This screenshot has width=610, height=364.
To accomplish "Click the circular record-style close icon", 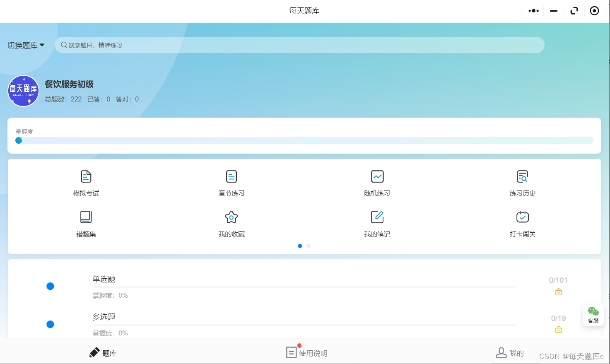I will coord(594,11).
